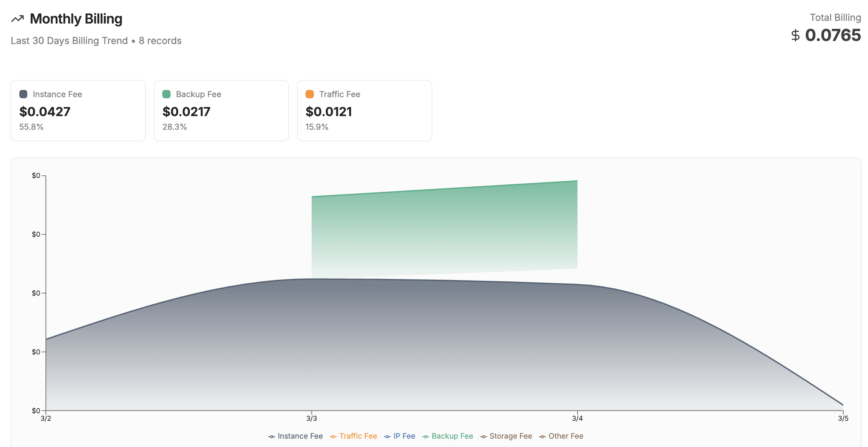Click the dollar sign icon in Total Billing

[x=795, y=36]
